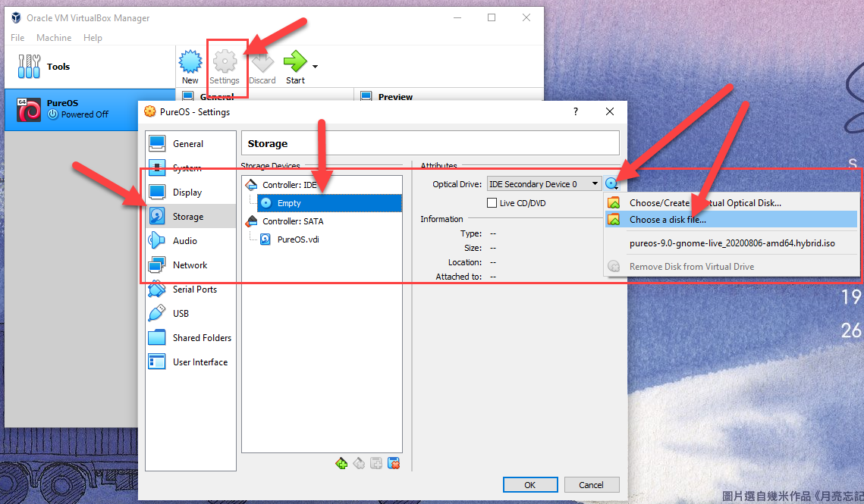Image resolution: width=864 pixels, height=504 pixels.
Task: Select Controller: IDE in storage tree
Action: pos(289,184)
